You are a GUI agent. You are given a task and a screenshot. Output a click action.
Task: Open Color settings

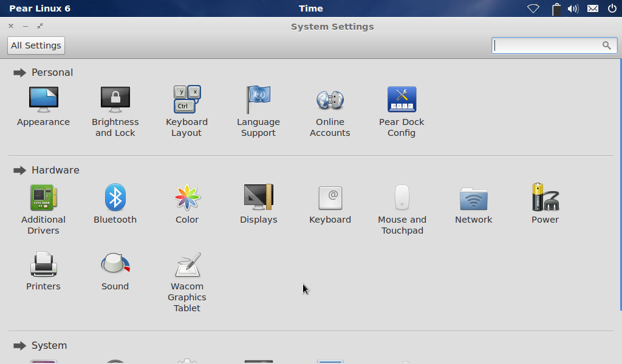coord(187,204)
